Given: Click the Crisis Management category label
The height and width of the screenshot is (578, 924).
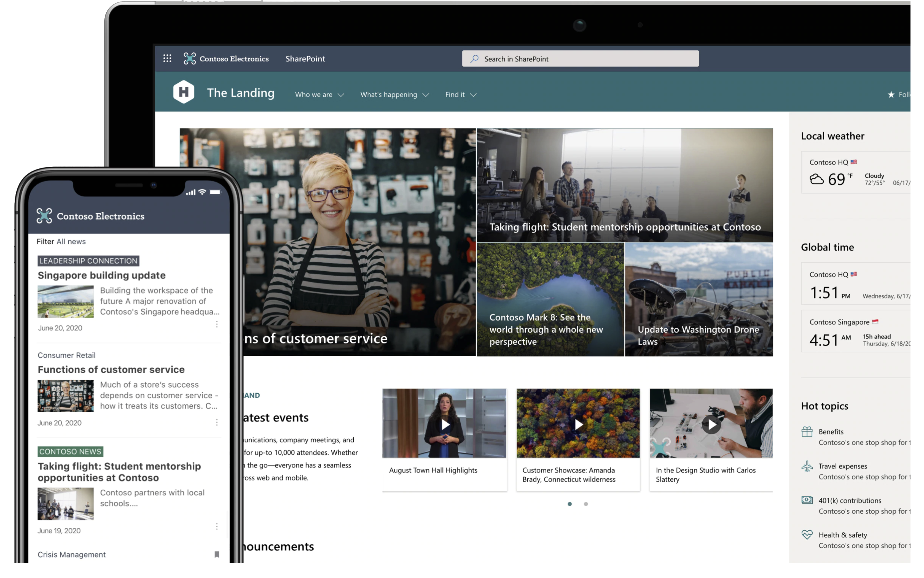Looking at the screenshot, I should tap(71, 554).
